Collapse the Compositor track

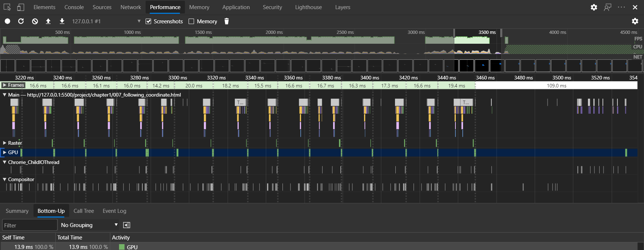[x=5, y=179]
